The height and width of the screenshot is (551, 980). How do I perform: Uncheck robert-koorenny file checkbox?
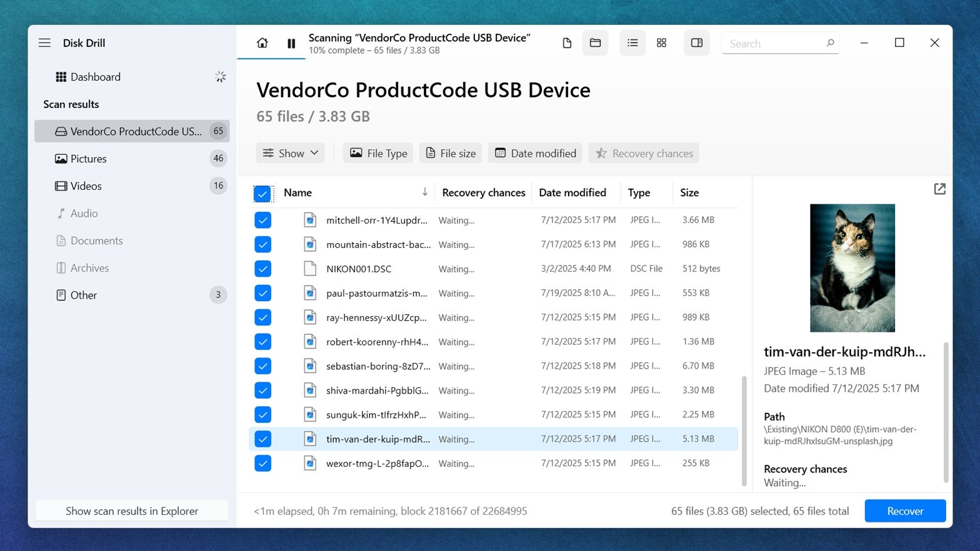(x=263, y=342)
